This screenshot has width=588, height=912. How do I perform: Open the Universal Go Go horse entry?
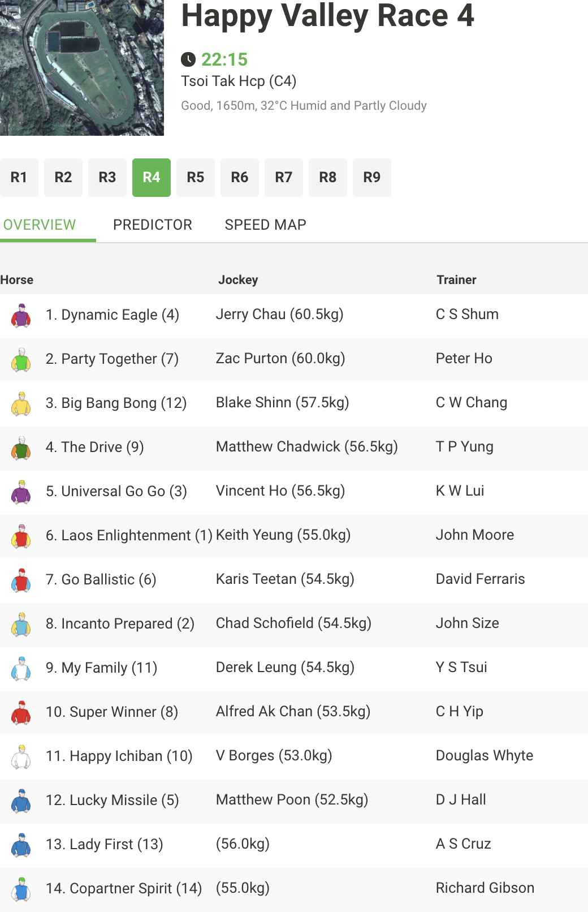[116, 491]
